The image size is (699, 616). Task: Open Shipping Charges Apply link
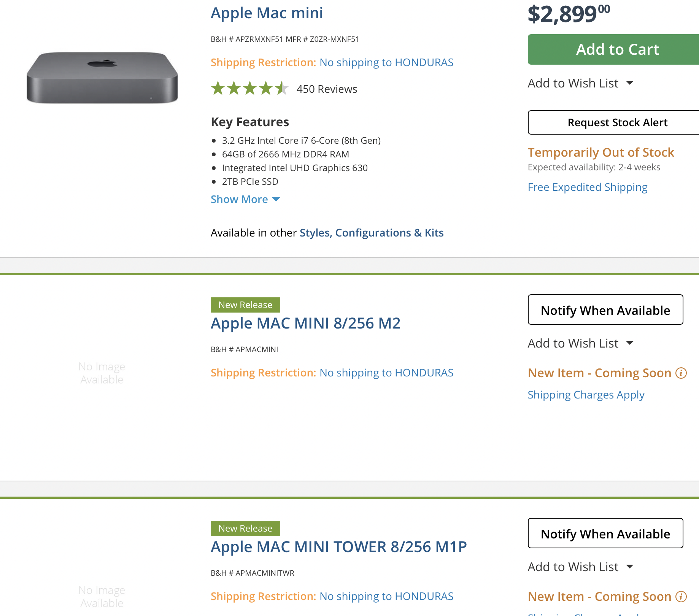(x=586, y=395)
